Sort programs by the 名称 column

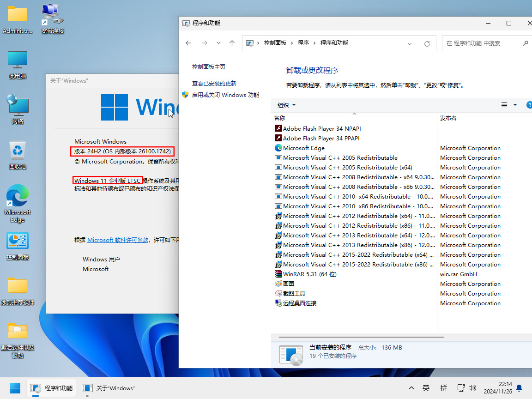coord(354,118)
